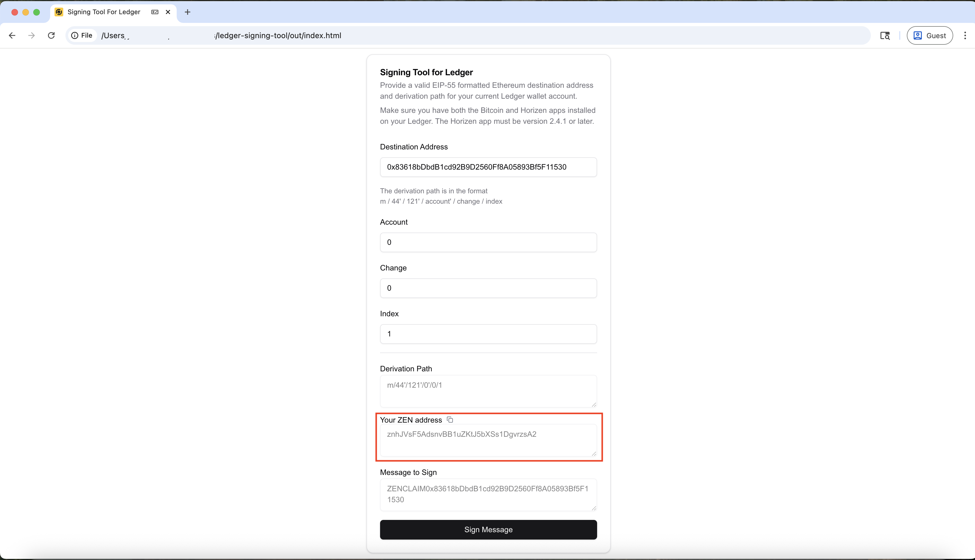Click the tab search icon near profile
The width and height of the screenshot is (975, 560).
(884, 35)
